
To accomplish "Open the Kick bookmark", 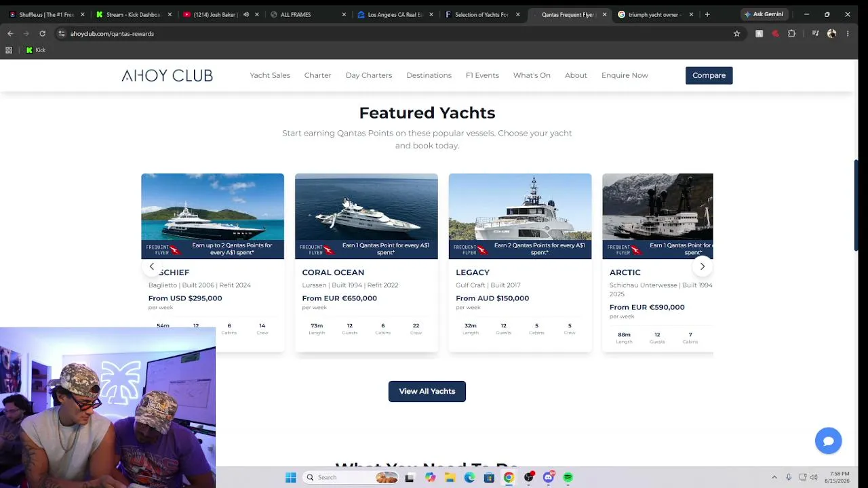I will click(x=35, y=50).
